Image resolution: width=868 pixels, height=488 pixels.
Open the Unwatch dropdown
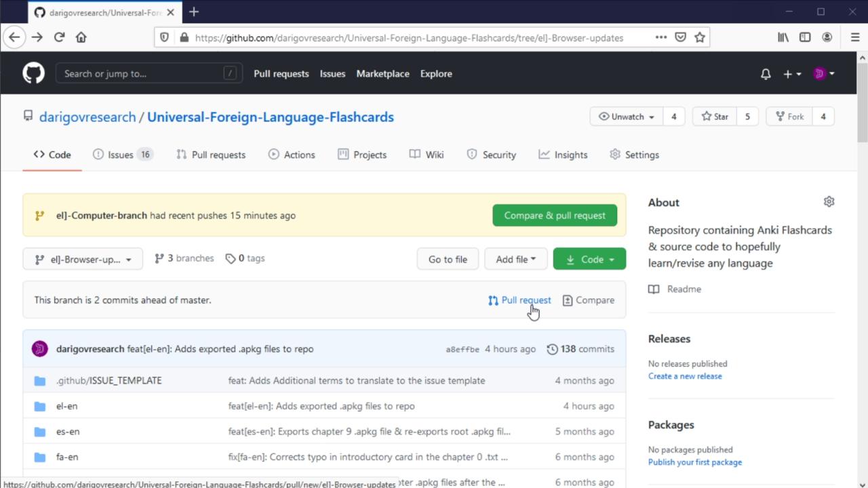[x=627, y=117]
